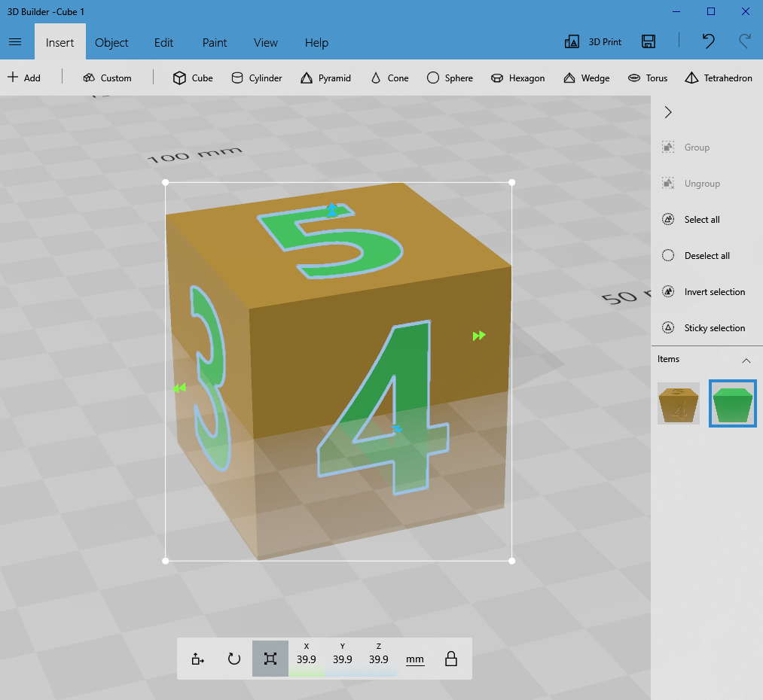Open the Help tab
Screen dimensions: 763x700
(316, 42)
